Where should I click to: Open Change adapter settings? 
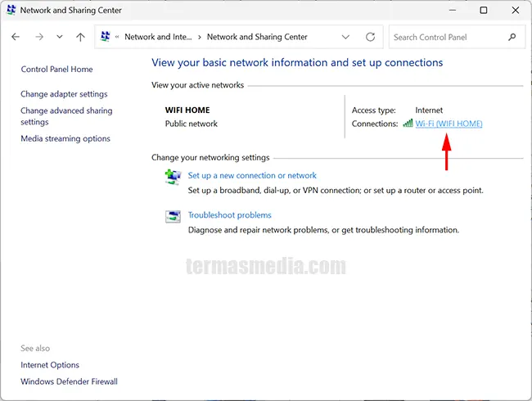[64, 94]
